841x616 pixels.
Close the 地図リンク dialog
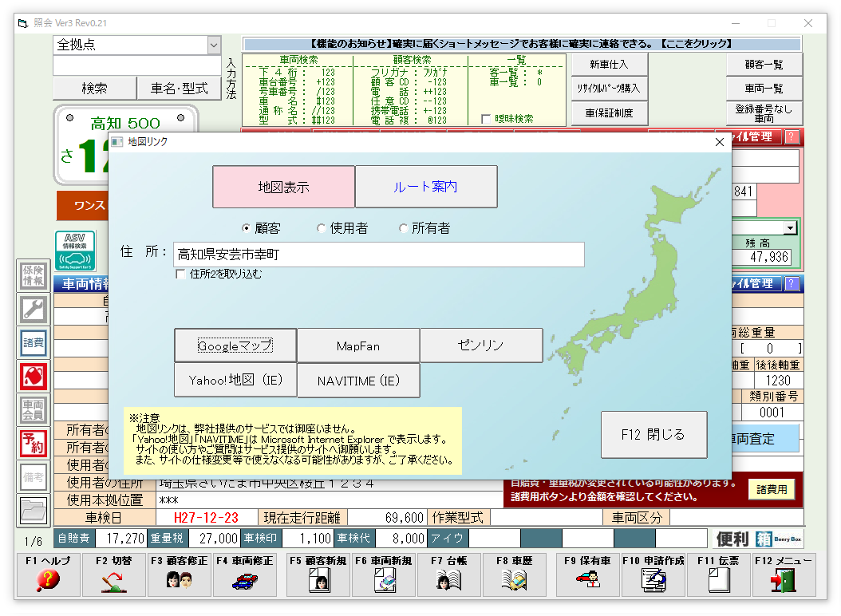pos(720,142)
